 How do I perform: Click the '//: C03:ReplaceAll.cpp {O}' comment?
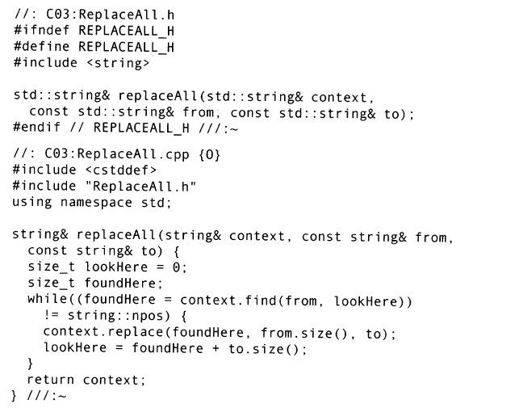pyautogui.click(x=116, y=154)
